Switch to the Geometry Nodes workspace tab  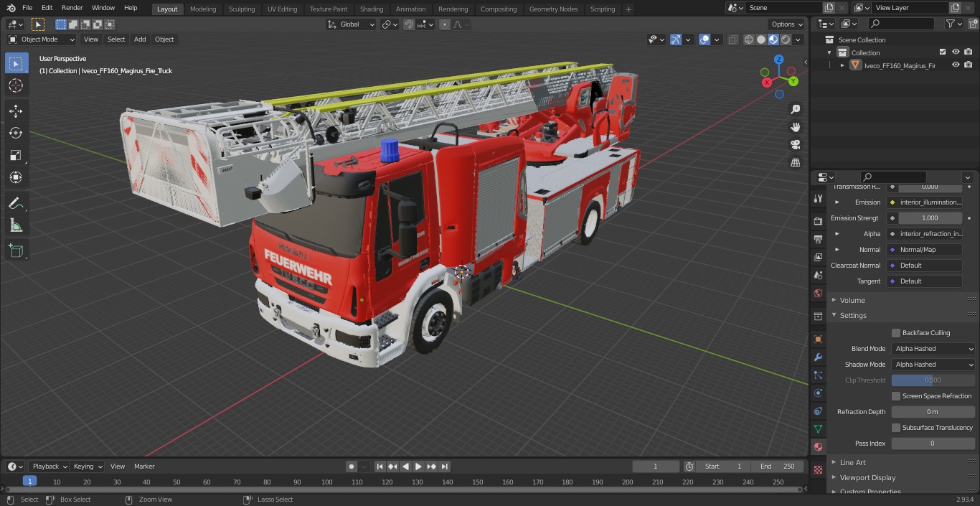[x=553, y=9]
